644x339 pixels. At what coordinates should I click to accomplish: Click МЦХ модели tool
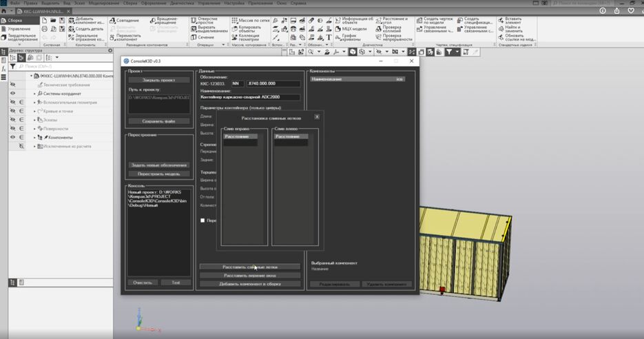coord(351,29)
